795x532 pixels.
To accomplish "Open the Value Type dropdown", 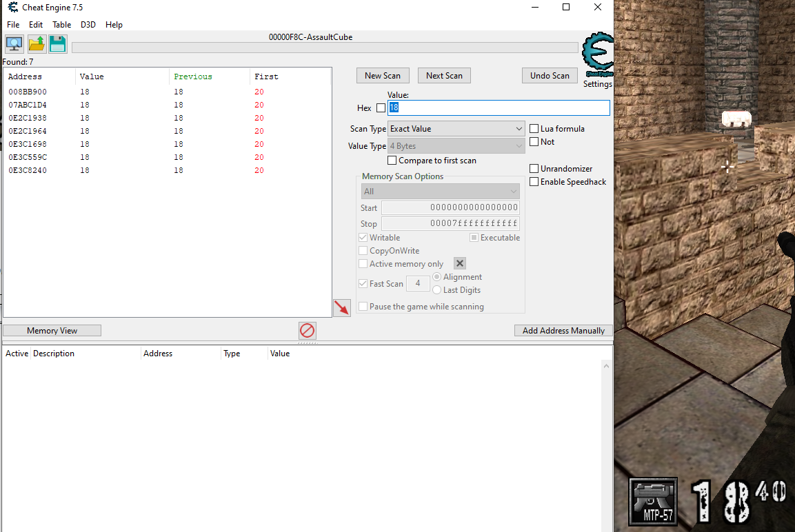I will (x=456, y=146).
